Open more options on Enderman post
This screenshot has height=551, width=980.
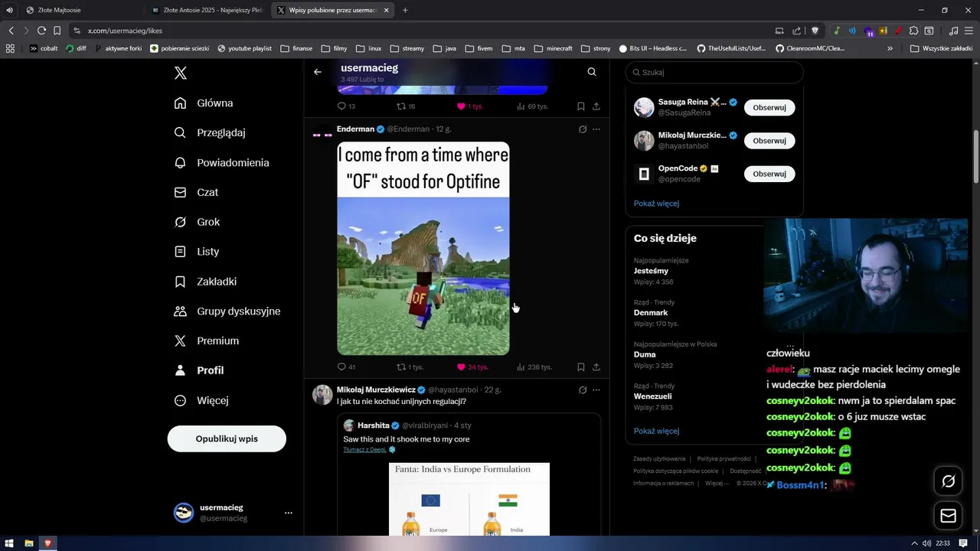pos(596,129)
